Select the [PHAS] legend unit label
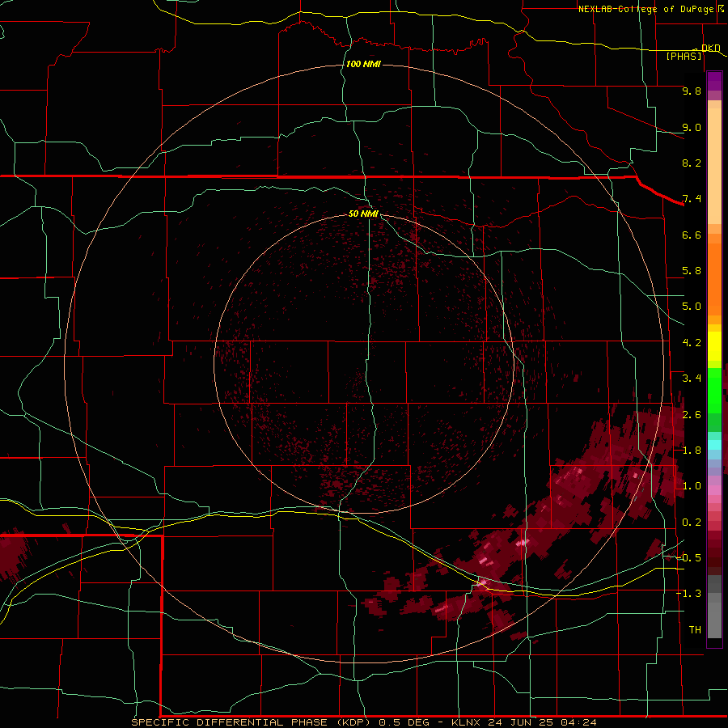The width and height of the screenshot is (728, 728). (x=684, y=56)
